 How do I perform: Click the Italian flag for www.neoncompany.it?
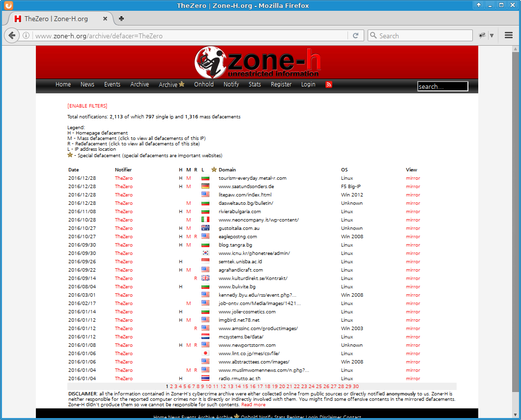pyautogui.click(x=205, y=220)
